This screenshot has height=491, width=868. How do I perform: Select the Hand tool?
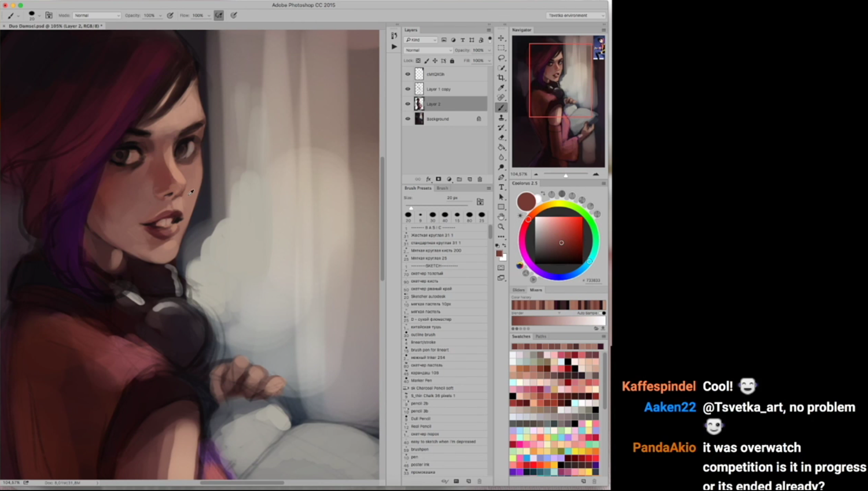pos(501,216)
